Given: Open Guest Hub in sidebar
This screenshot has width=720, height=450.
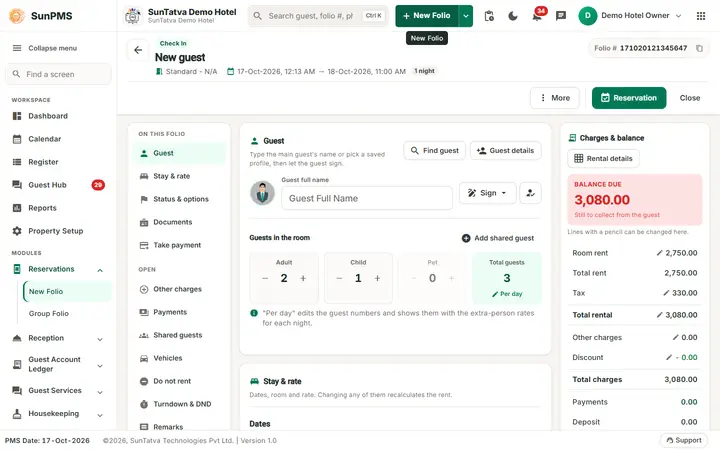Looking at the screenshot, I should point(58,185).
